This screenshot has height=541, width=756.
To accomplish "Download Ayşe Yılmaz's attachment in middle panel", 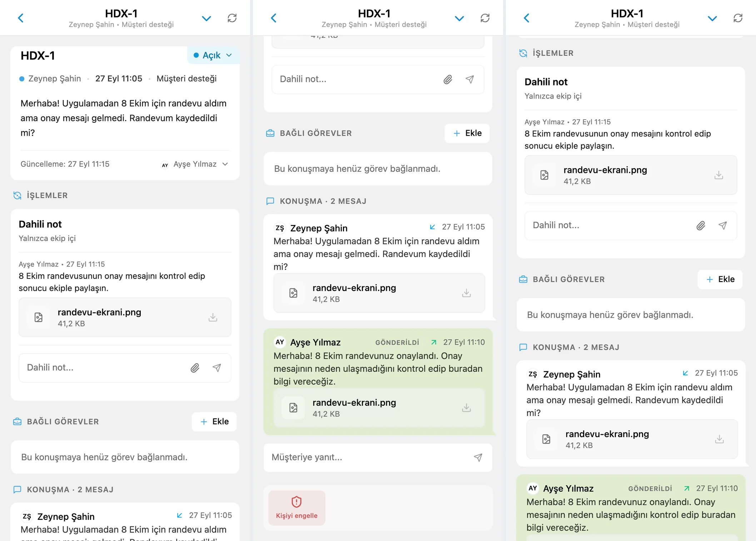I will tap(466, 408).
